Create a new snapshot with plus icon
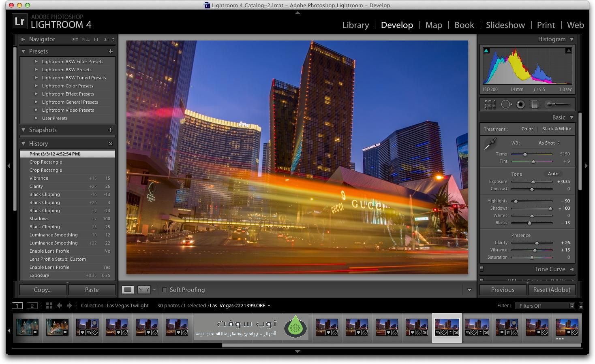Viewport: 595px width, 364px height. 110,130
